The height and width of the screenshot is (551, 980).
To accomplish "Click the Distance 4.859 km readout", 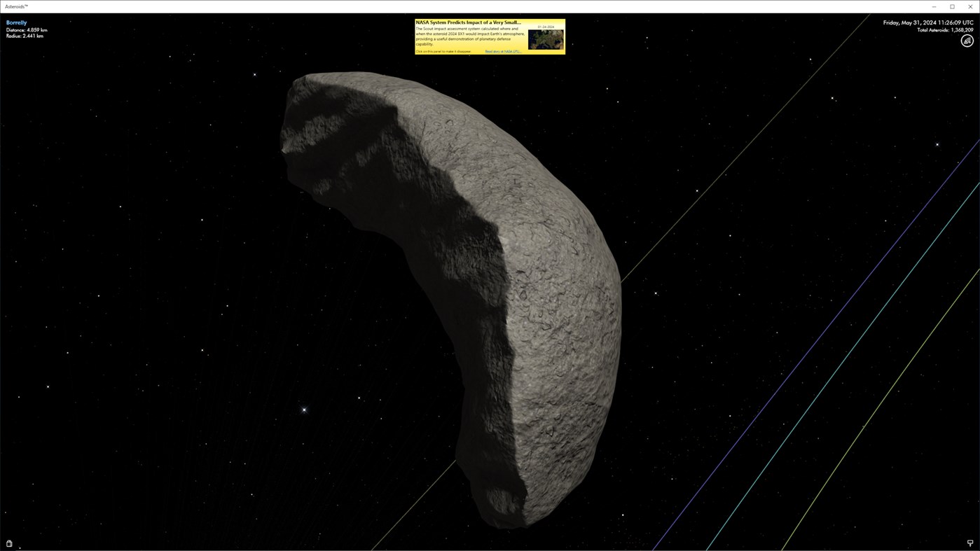I will click(x=27, y=29).
